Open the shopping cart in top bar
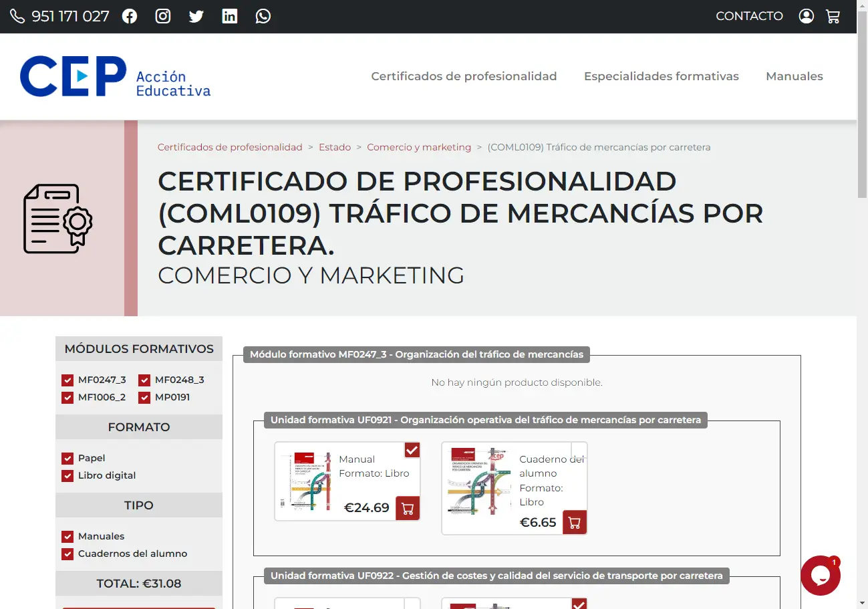 [833, 16]
